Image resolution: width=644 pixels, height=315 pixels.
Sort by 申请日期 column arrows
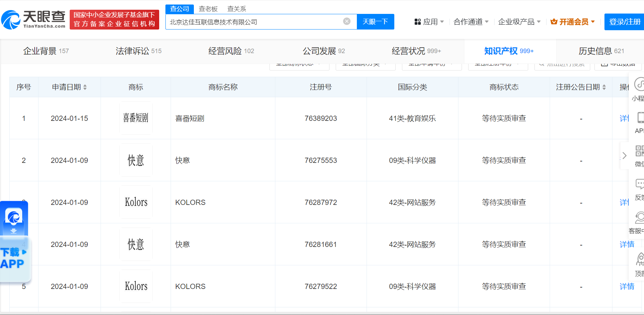click(x=85, y=88)
